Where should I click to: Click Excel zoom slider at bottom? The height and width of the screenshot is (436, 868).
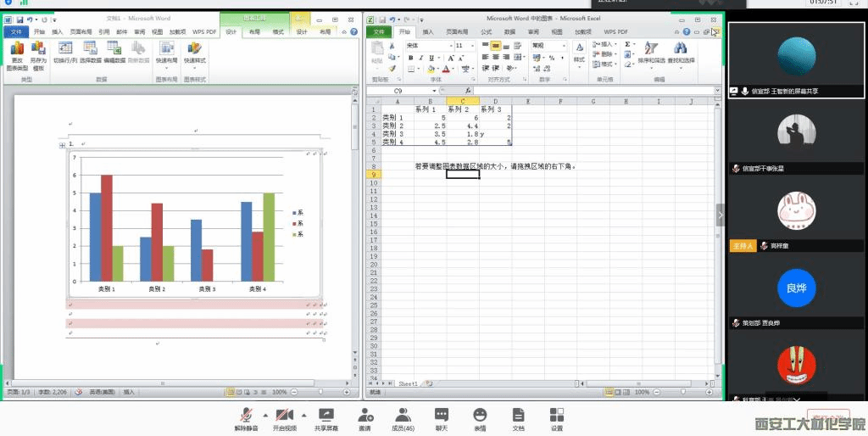[x=678, y=392]
